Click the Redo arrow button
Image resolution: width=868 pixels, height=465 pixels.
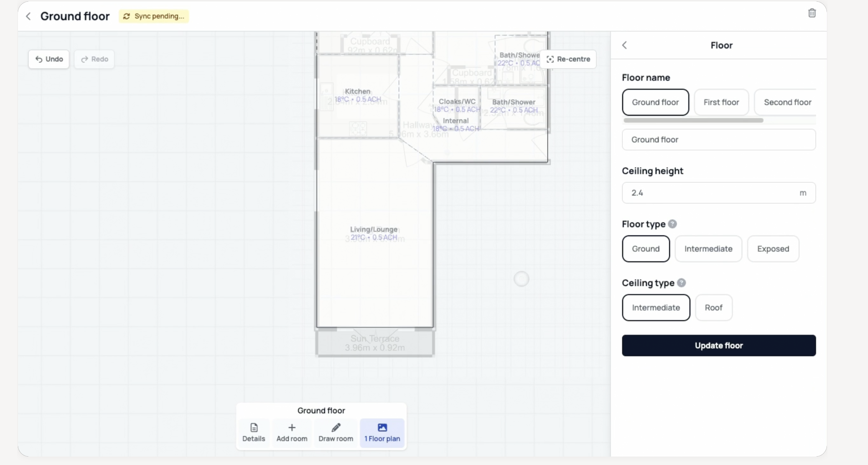[94, 59]
